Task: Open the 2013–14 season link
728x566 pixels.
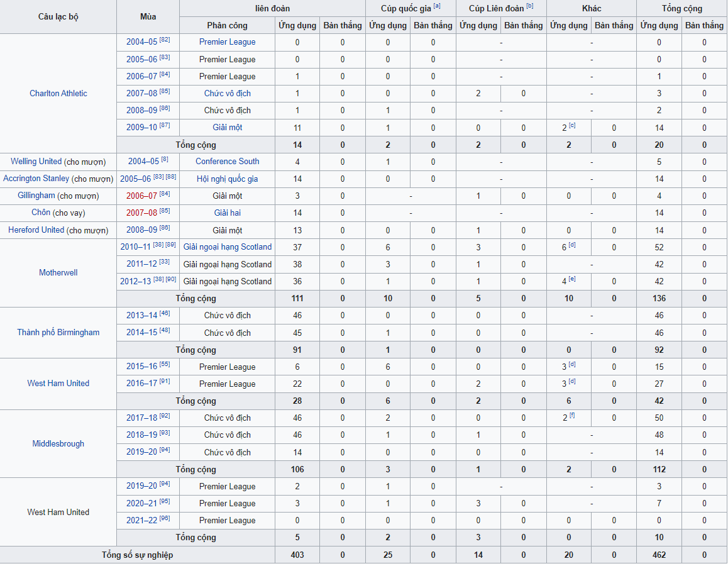Action: coord(141,316)
